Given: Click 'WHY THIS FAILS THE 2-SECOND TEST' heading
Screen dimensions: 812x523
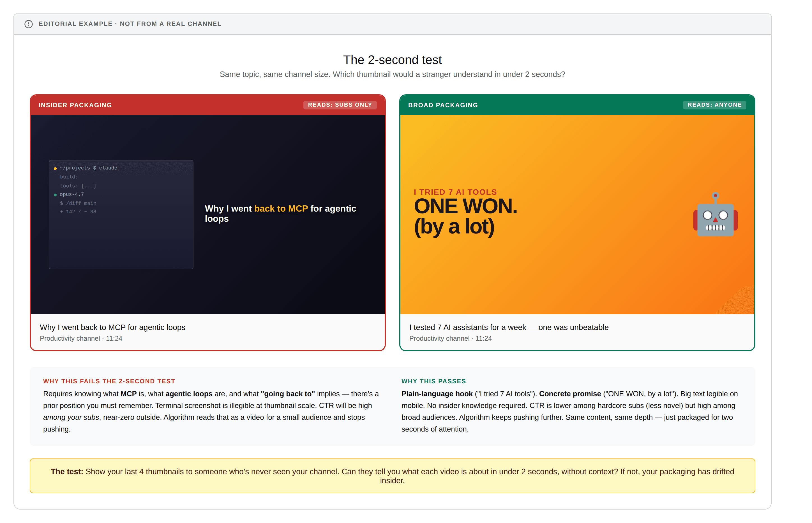Looking at the screenshot, I should coord(109,381).
